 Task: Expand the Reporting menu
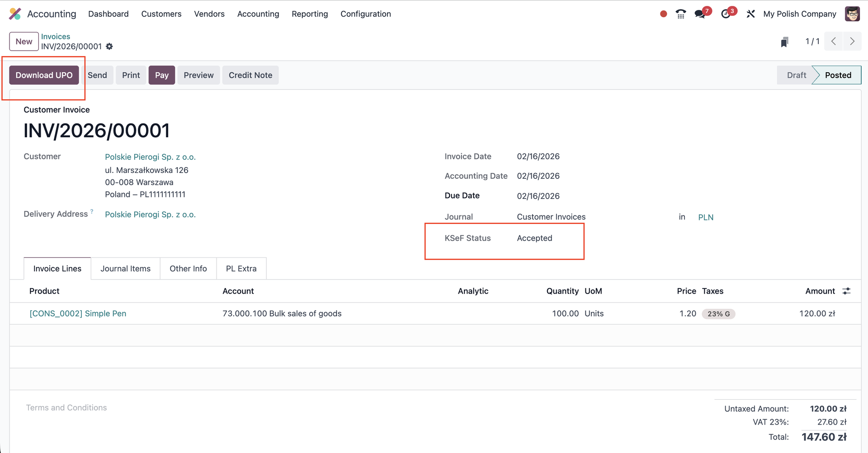coord(310,14)
